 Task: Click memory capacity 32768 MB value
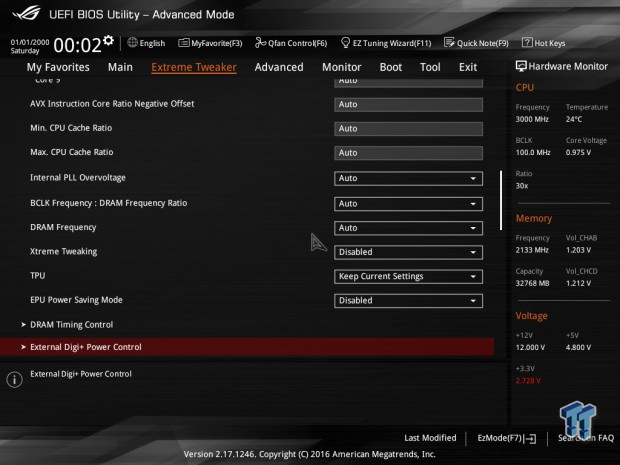532,283
